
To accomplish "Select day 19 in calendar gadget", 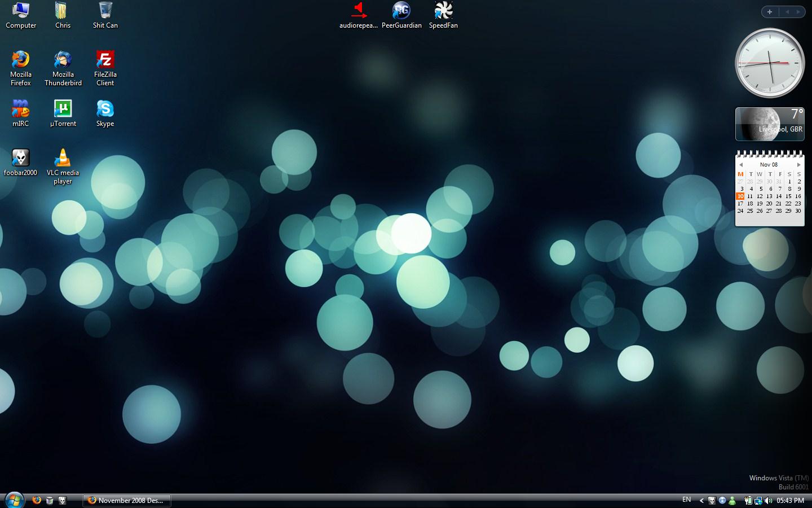I will [760, 204].
